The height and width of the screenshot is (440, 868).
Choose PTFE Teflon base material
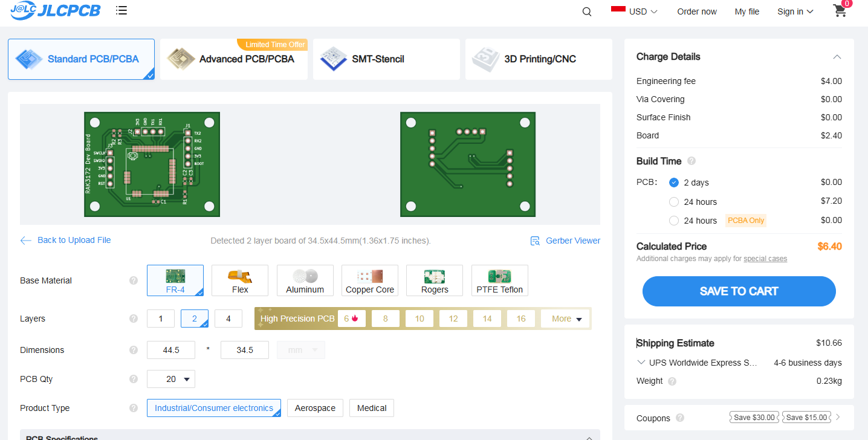(500, 280)
